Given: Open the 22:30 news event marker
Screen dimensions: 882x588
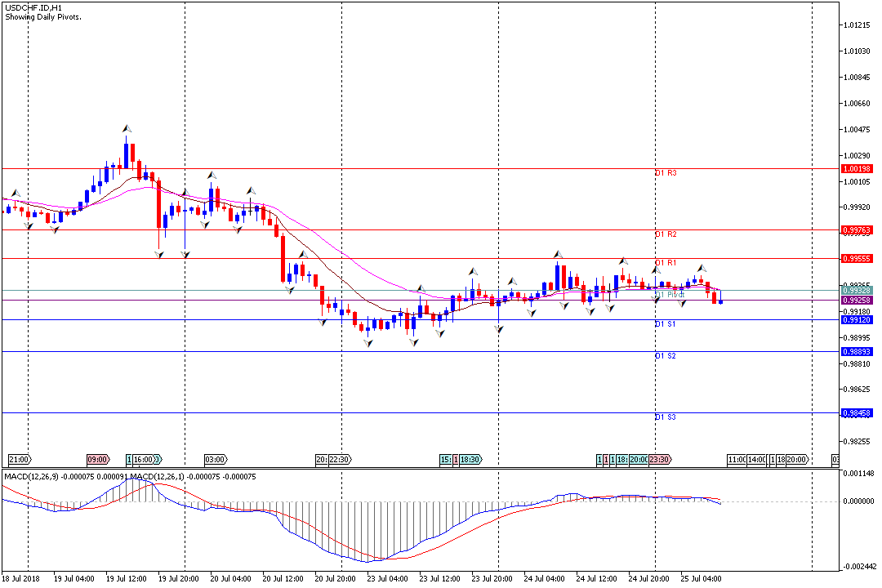Looking at the screenshot, I should (340, 460).
